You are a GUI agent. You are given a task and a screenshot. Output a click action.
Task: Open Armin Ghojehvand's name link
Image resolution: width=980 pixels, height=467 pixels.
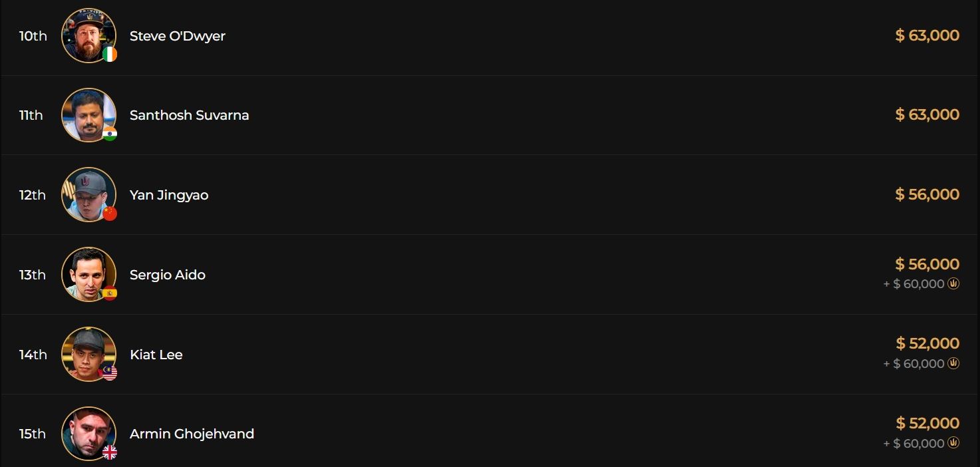tap(192, 434)
